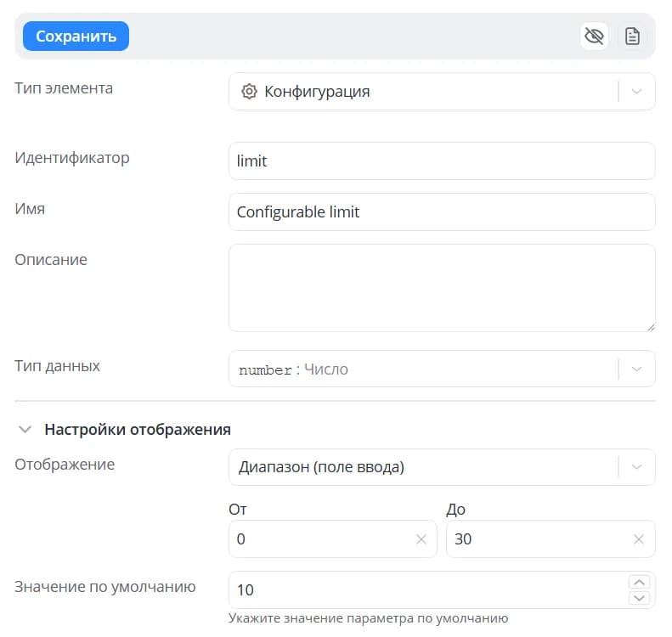Click the Настройки отображения heading

pyautogui.click(x=138, y=429)
